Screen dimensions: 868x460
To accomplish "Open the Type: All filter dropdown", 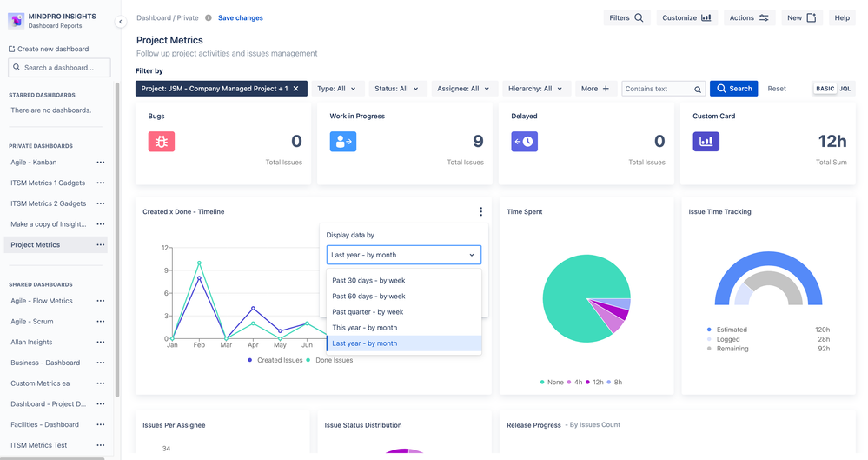I will click(x=336, y=89).
